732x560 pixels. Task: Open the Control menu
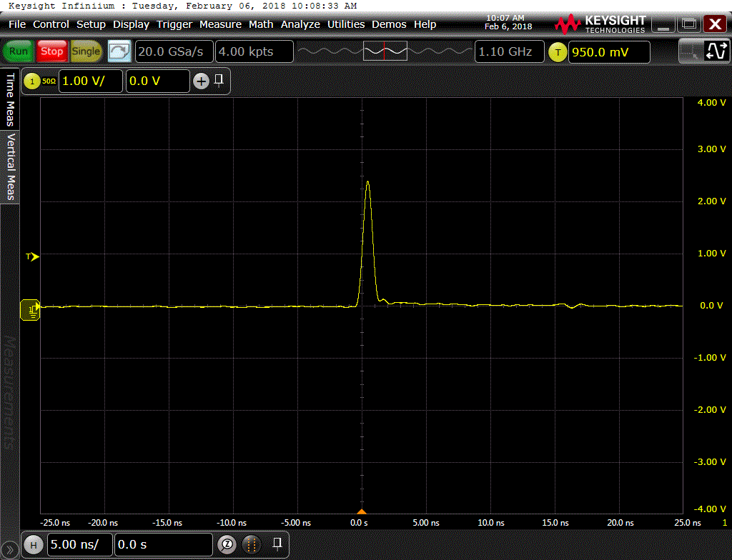(x=51, y=24)
